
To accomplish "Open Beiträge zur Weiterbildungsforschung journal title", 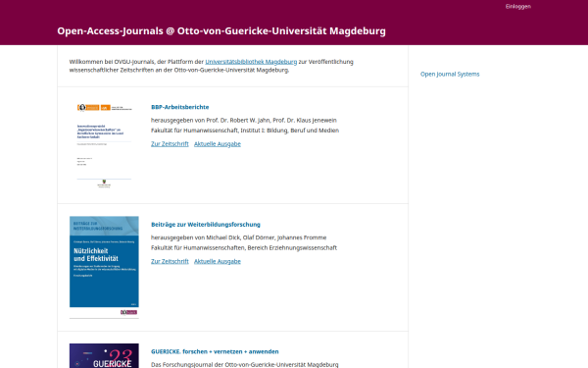I will click(x=206, y=224).
